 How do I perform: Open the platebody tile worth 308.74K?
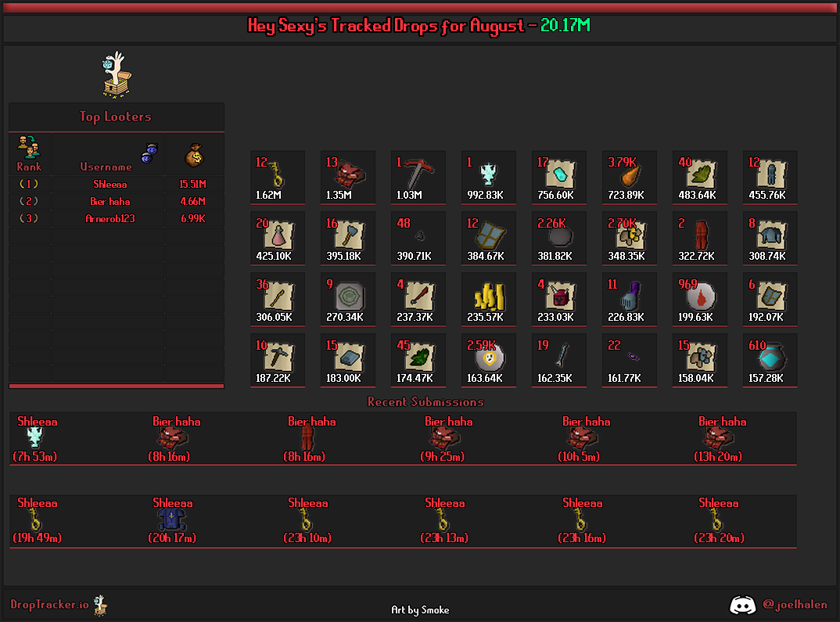[770, 239]
